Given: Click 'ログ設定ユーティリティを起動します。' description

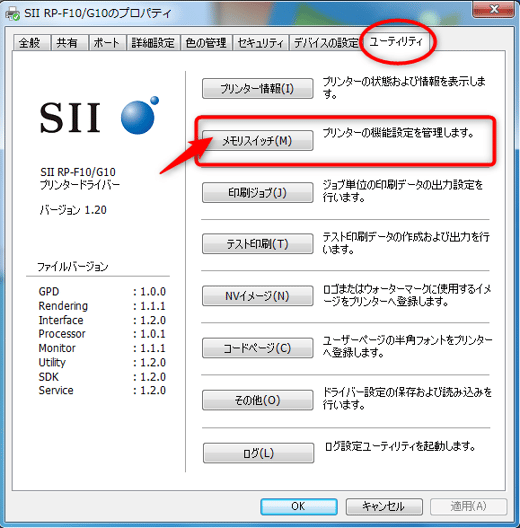Looking at the screenshot, I should (400, 447).
